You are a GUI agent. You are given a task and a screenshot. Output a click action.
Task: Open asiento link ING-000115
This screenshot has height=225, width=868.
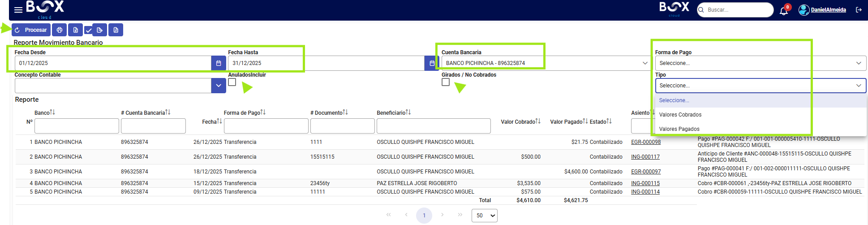point(645,183)
